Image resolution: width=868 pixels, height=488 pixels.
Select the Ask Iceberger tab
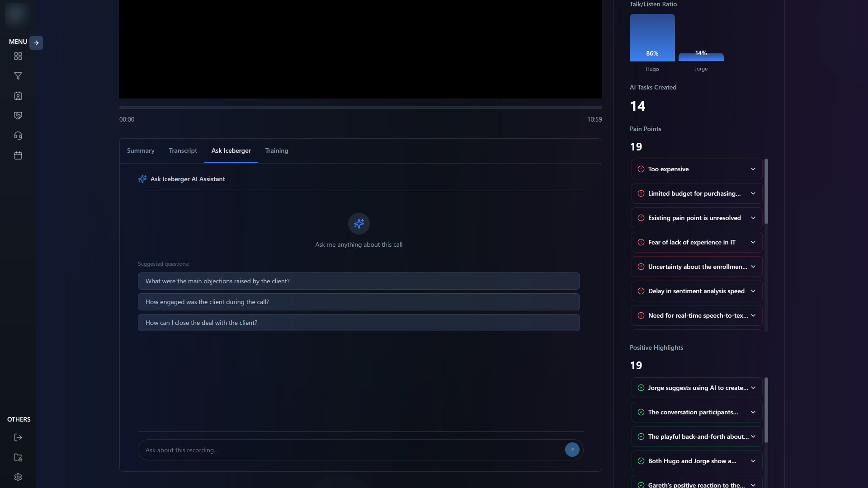tap(231, 150)
